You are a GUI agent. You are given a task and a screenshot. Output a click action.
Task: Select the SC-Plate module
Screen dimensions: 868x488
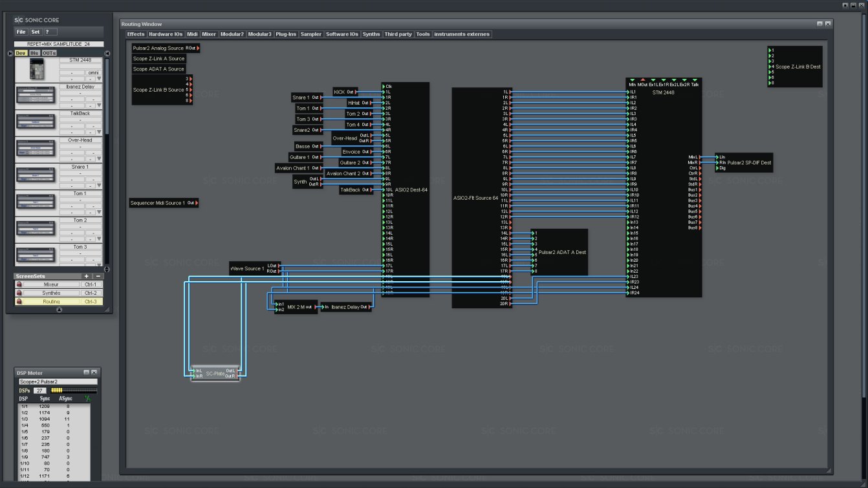(x=215, y=373)
